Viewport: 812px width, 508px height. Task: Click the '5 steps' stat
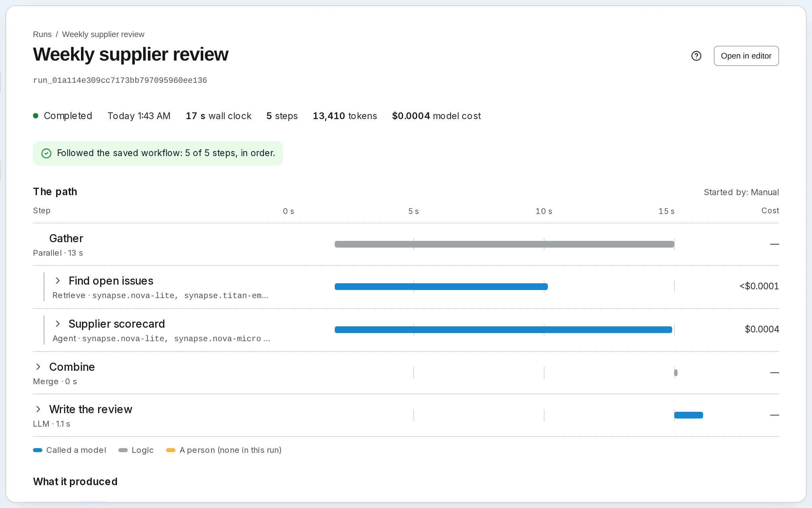pos(282,116)
